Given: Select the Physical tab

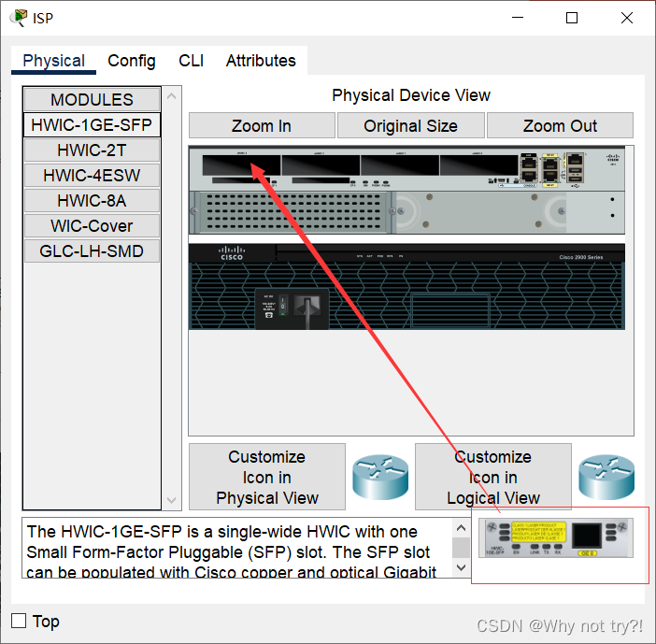Looking at the screenshot, I should 53,61.
